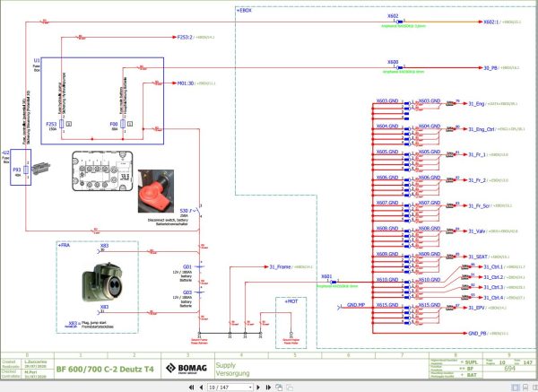The height and width of the screenshot is (392, 538).
Task: Click the F253:2 cross-reference
Action: (185, 37)
